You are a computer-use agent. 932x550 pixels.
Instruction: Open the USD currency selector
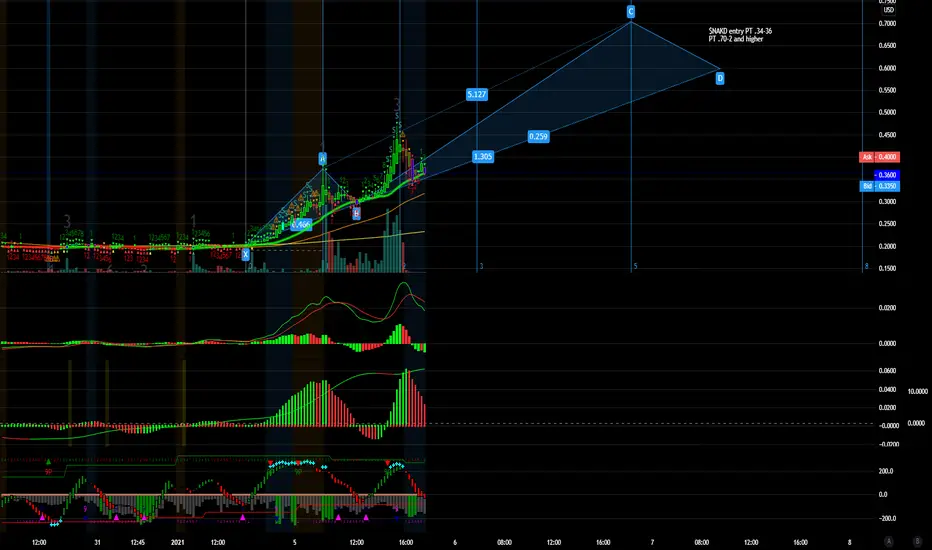click(888, 10)
